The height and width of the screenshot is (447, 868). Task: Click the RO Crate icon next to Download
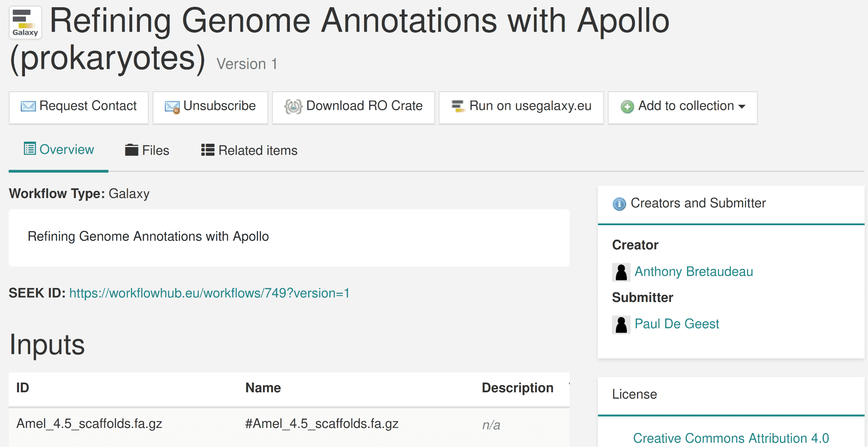(293, 106)
